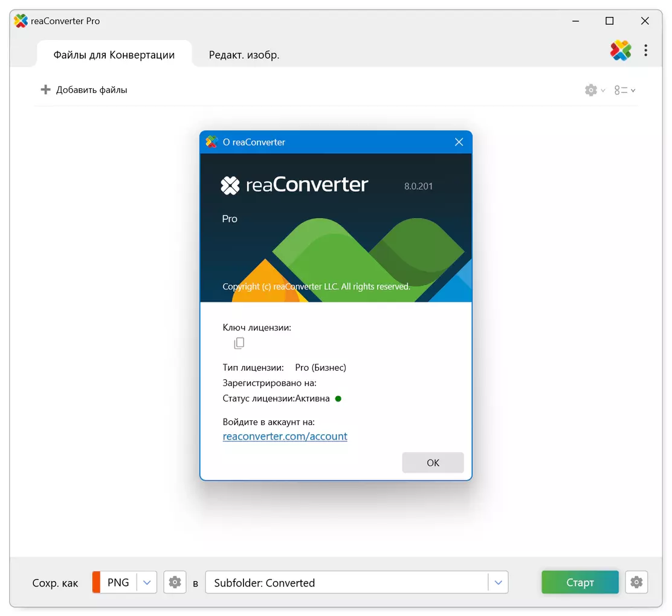Click the Subfolder: Converted destination field
This screenshot has height=616, width=672.
click(346, 582)
